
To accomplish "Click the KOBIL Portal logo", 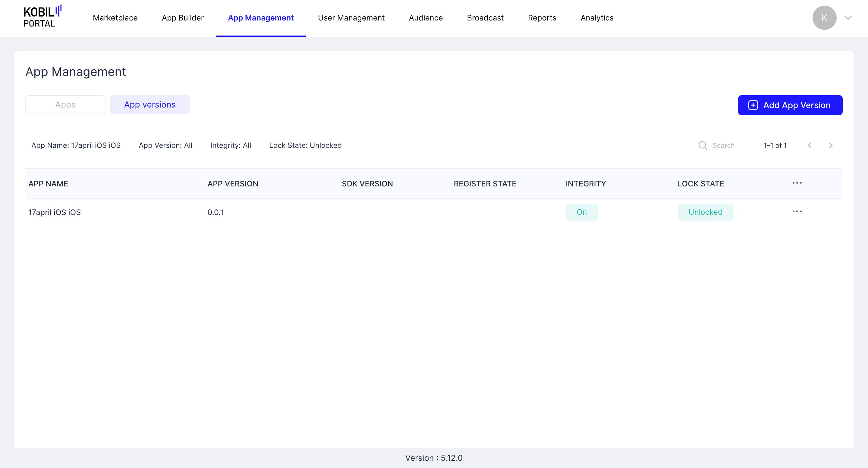I will point(42,17).
